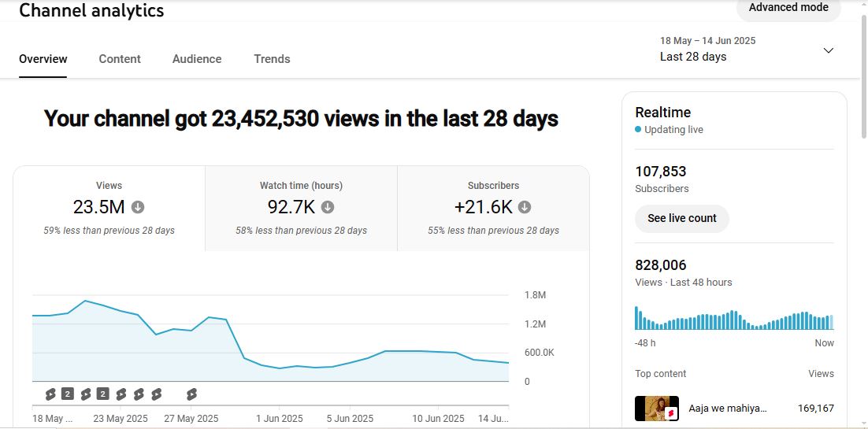Select the Overview tab

[43, 59]
